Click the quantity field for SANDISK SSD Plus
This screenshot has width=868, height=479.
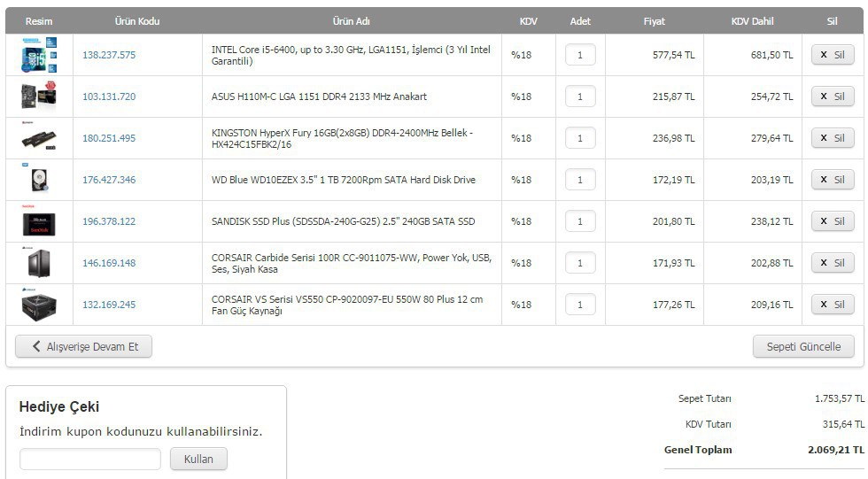coord(580,221)
